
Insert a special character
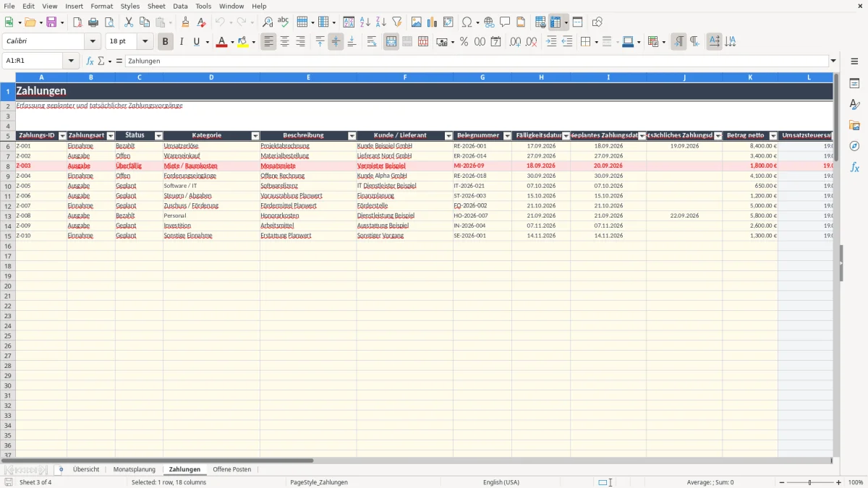pos(467,22)
